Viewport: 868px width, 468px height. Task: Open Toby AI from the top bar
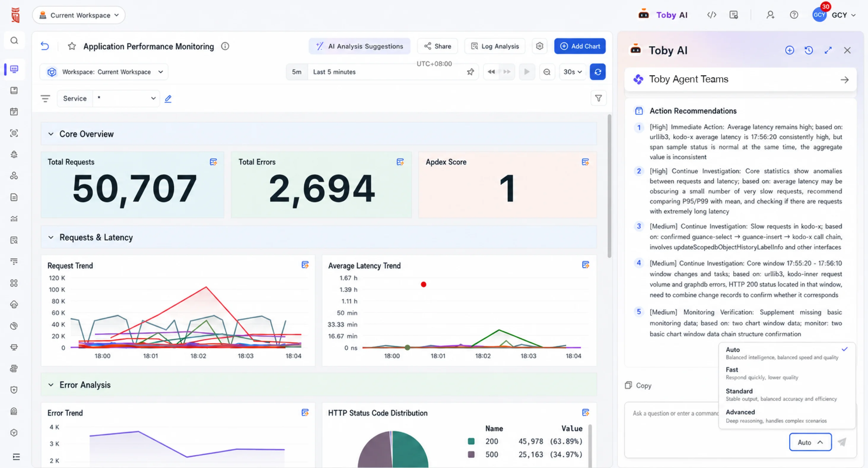point(663,15)
